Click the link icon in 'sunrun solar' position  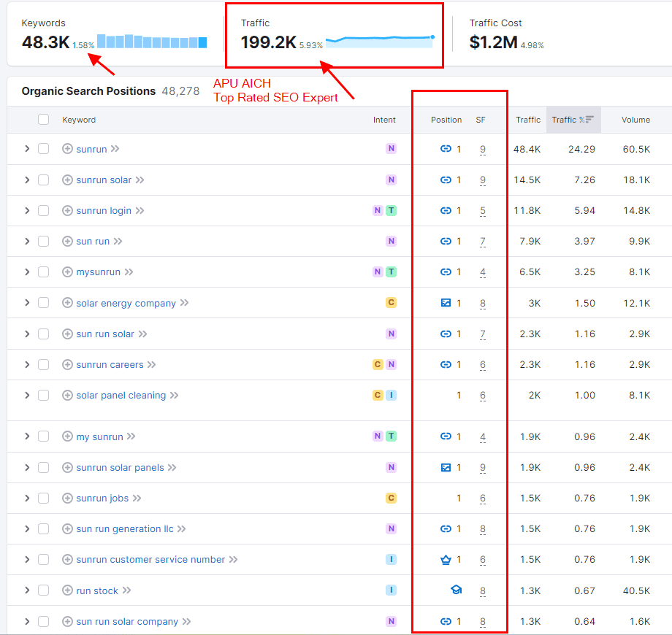pyautogui.click(x=446, y=180)
